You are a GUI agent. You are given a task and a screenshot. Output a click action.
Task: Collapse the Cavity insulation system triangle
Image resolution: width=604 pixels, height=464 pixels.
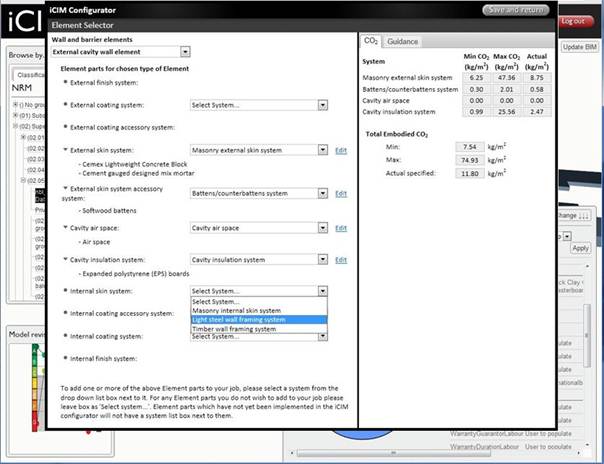pos(65,259)
